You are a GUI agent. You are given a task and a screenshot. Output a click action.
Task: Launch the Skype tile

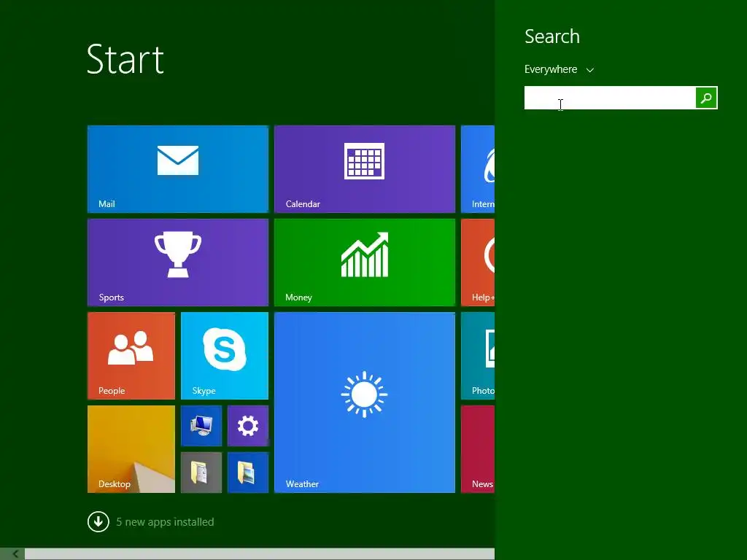(x=225, y=356)
